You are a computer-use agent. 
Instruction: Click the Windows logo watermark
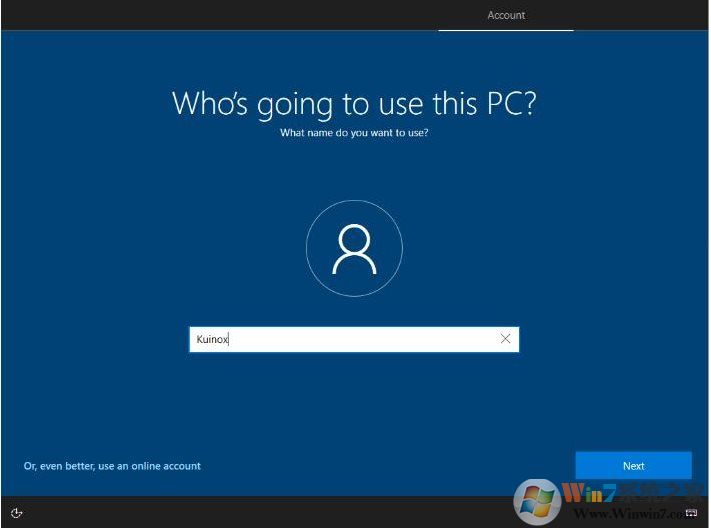537,500
